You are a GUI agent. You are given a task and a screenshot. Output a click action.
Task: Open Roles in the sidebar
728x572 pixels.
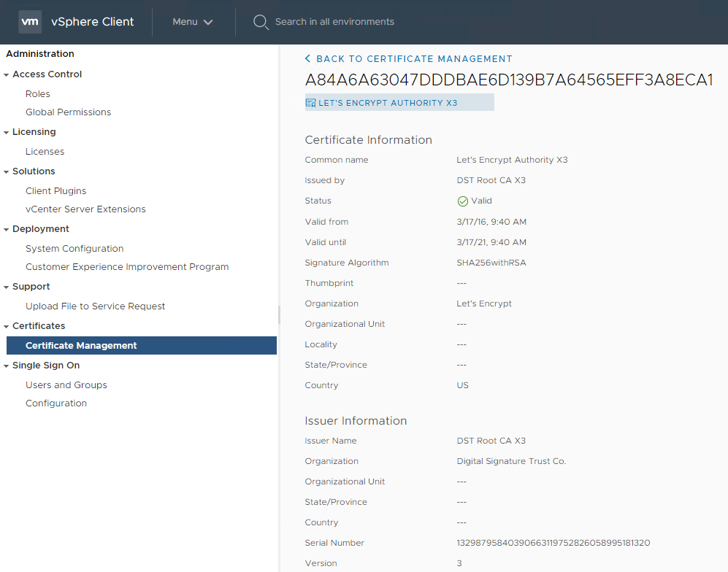coord(38,93)
